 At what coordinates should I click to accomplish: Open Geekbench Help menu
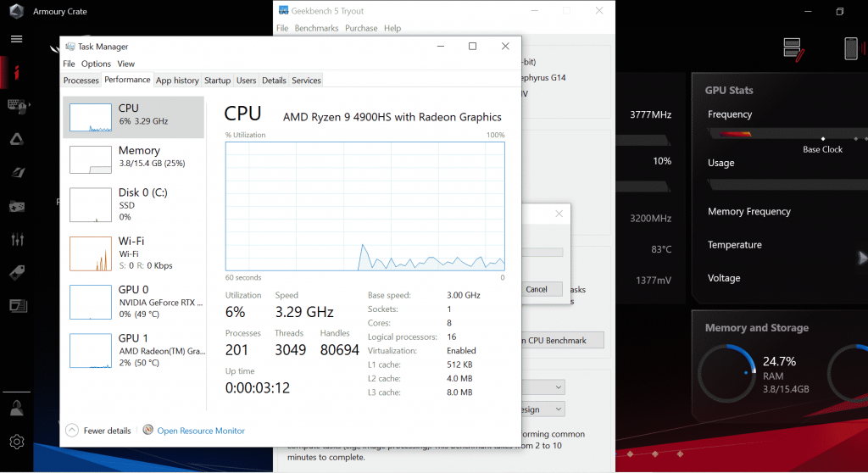tap(392, 28)
